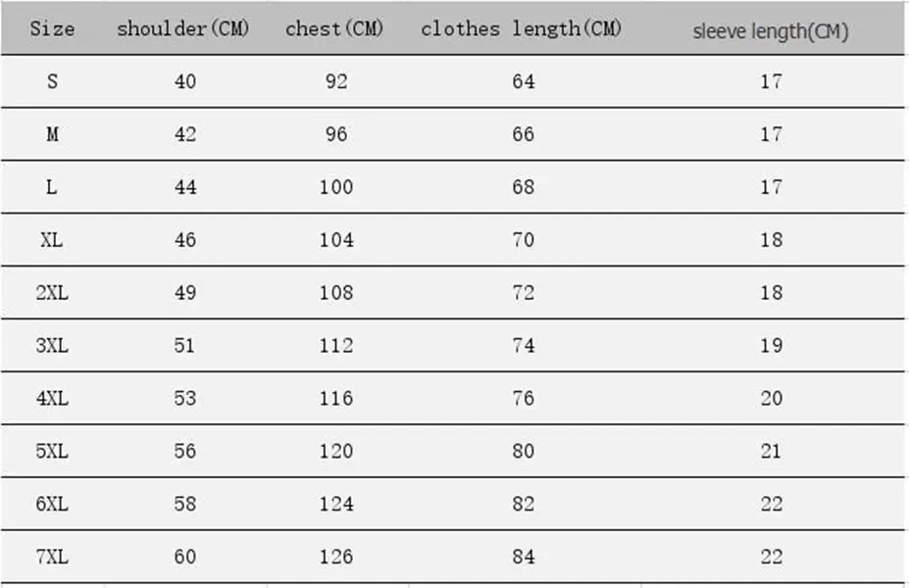Select clothes length 80 for 5XL
Image resolution: width=909 pixels, height=588 pixels.
[x=523, y=451]
